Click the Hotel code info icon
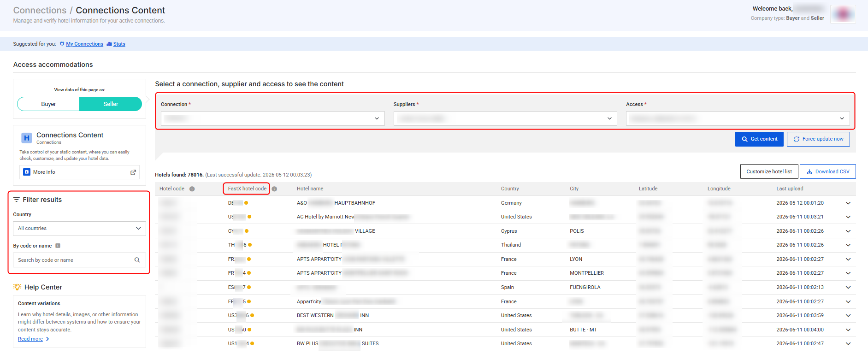Image resolution: width=868 pixels, height=354 pixels. tap(192, 189)
